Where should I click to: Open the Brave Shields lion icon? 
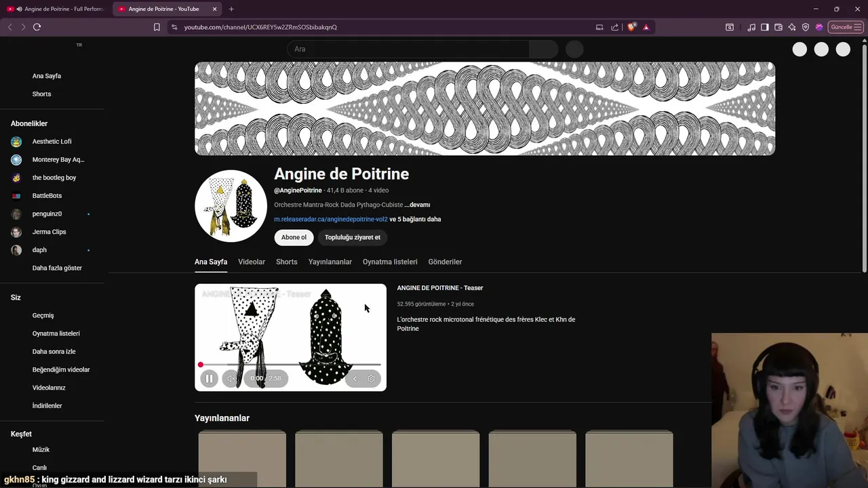(x=631, y=27)
